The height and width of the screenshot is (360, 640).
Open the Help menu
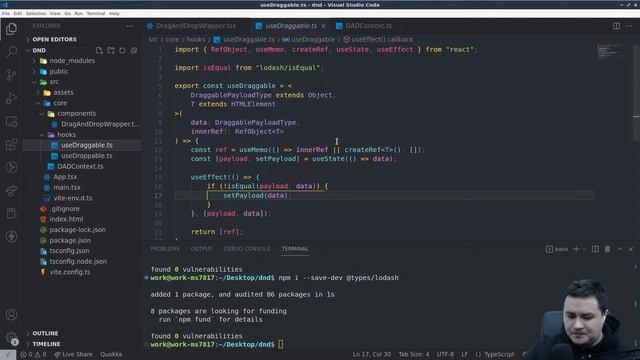114,13
